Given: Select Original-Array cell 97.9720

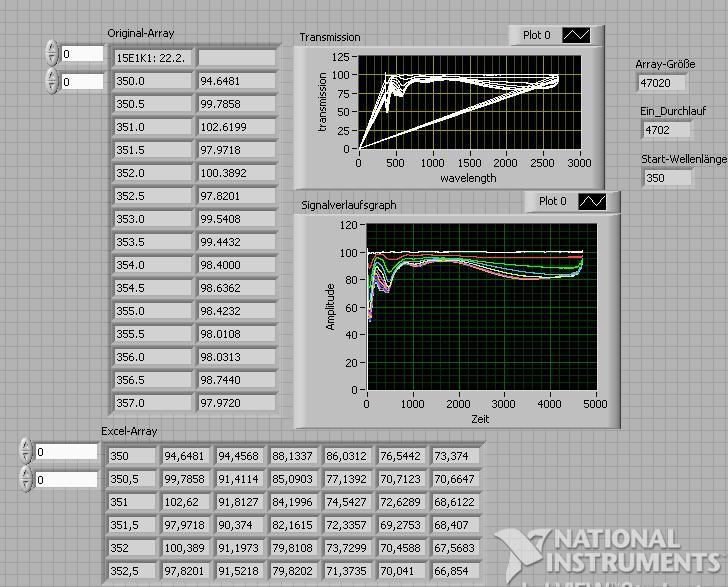Looking at the screenshot, I should click(237, 403).
